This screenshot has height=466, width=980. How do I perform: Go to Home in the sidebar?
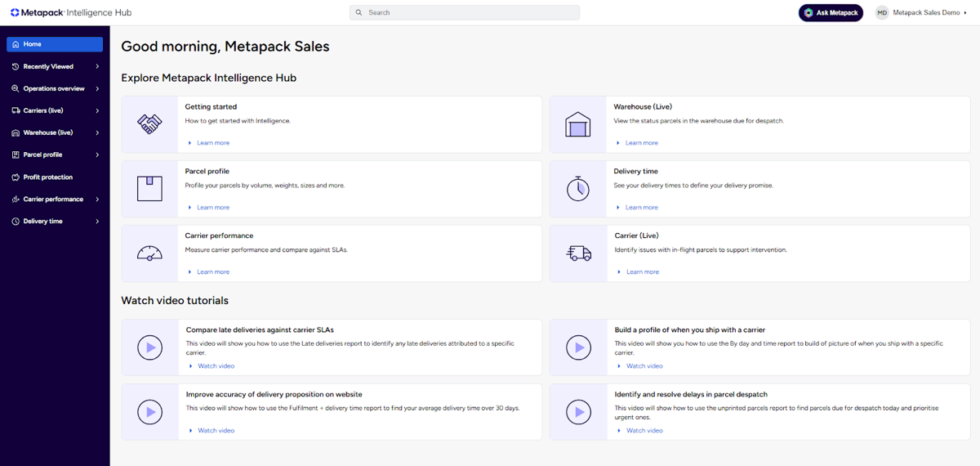(x=55, y=44)
